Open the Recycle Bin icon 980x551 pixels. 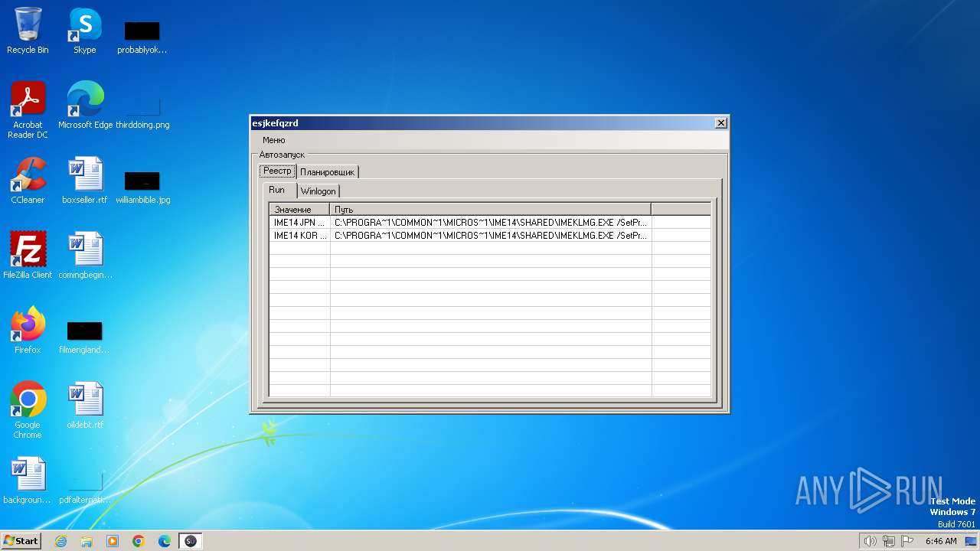[x=28, y=31]
